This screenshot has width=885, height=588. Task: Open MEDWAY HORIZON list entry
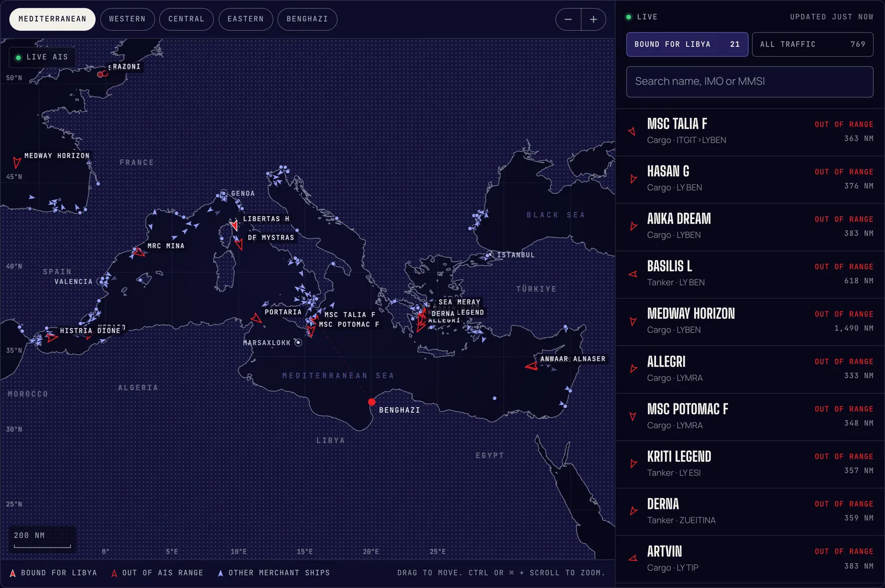(x=750, y=322)
